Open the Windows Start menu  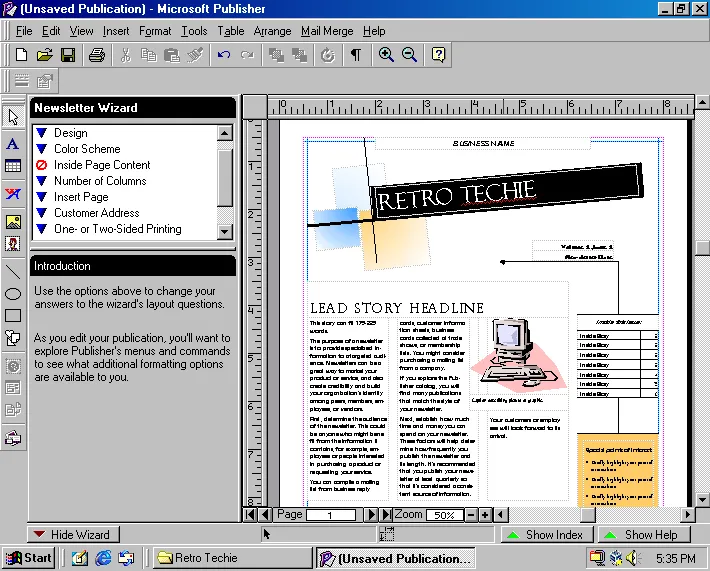[x=29, y=558]
